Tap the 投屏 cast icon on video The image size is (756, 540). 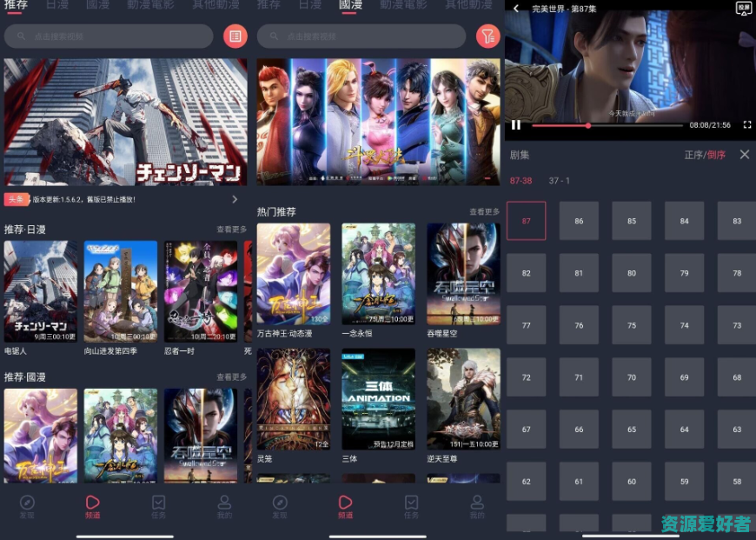(743, 9)
